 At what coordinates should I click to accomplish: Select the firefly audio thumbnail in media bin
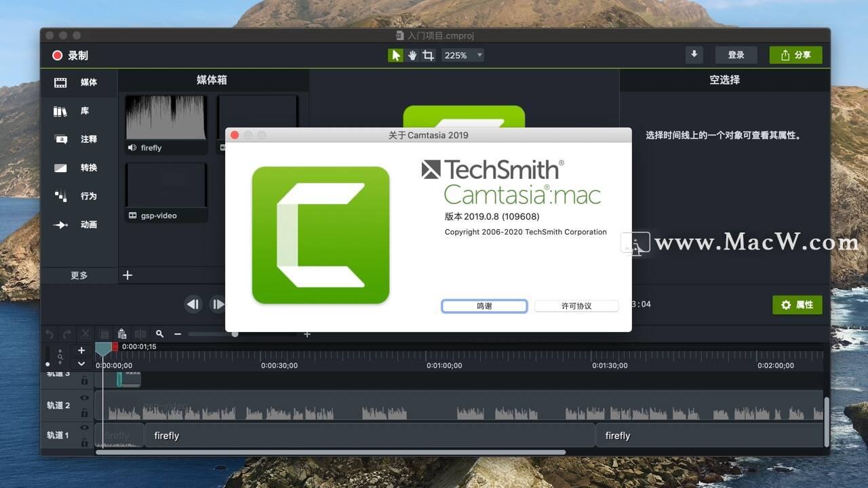click(x=166, y=125)
